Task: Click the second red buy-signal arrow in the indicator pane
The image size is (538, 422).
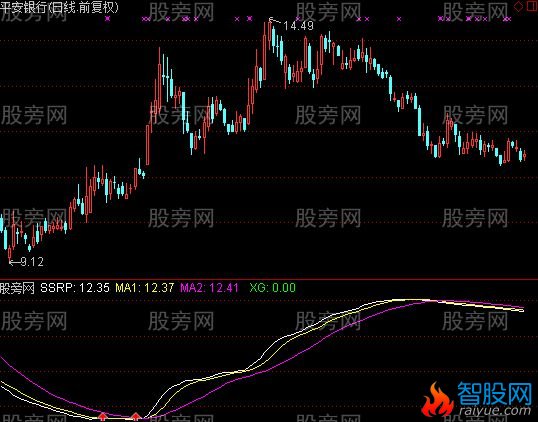Action: click(x=136, y=416)
